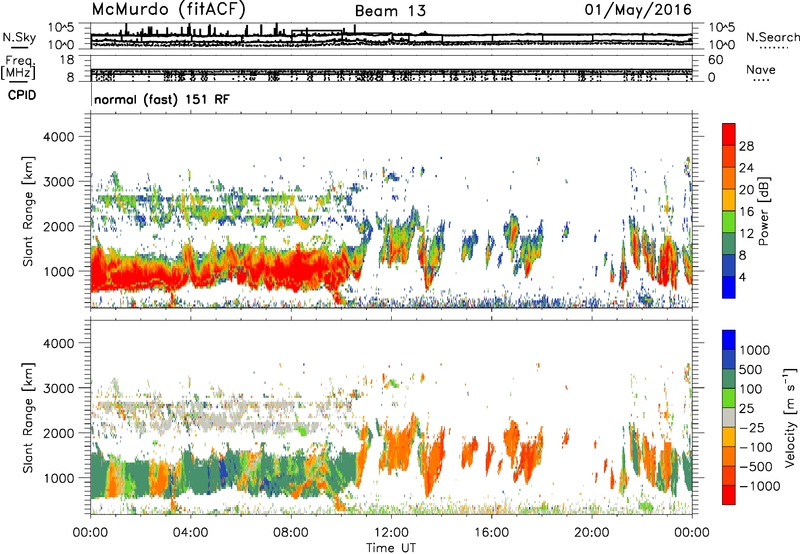Click the "4000" tick of the Power panel
The height and width of the screenshot is (554, 800).
(x=58, y=137)
